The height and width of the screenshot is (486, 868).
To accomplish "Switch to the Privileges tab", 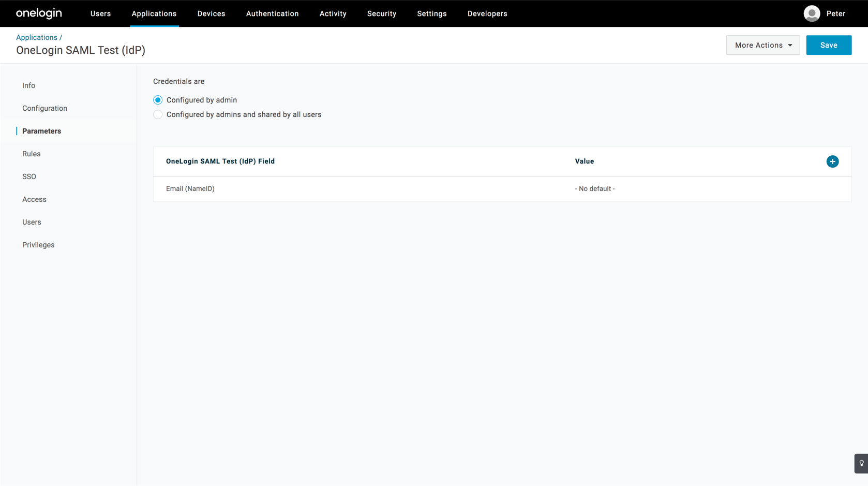I will [x=38, y=245].
